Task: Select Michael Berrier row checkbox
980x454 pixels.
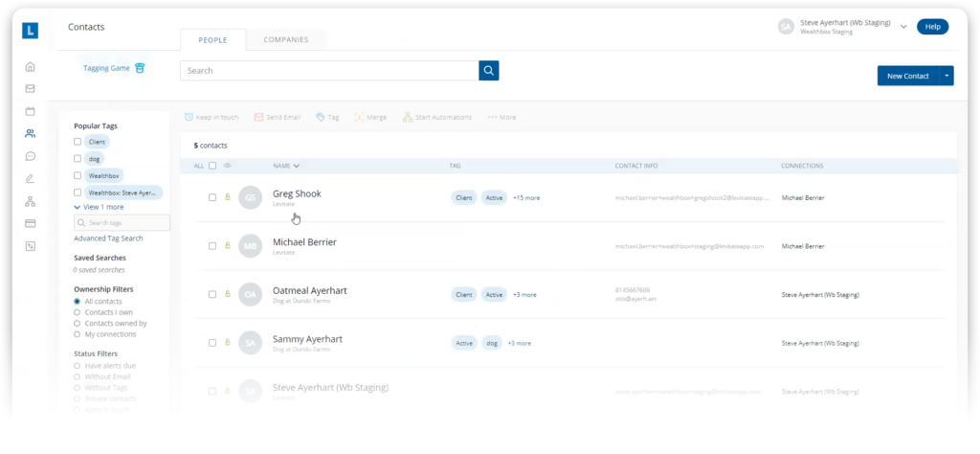Action: pyautogui.click(x=212, y=246)
